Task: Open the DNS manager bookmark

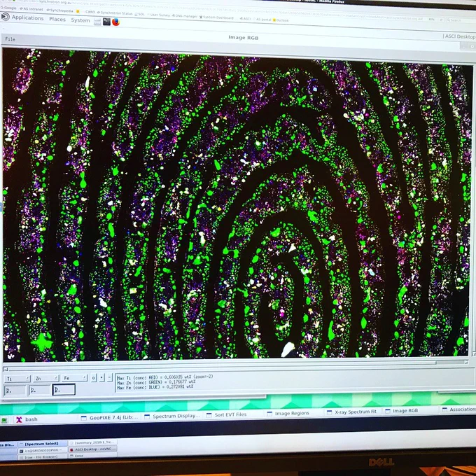Action: click(185, 16)
